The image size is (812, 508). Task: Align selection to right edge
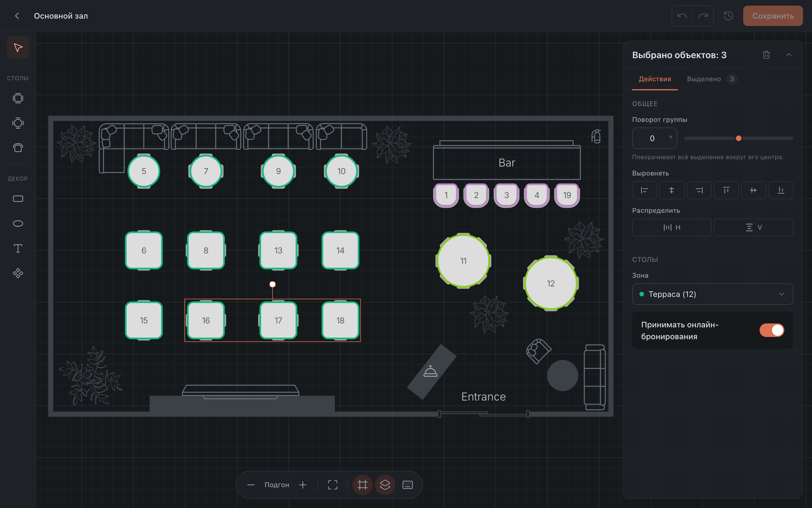[699, 190]
